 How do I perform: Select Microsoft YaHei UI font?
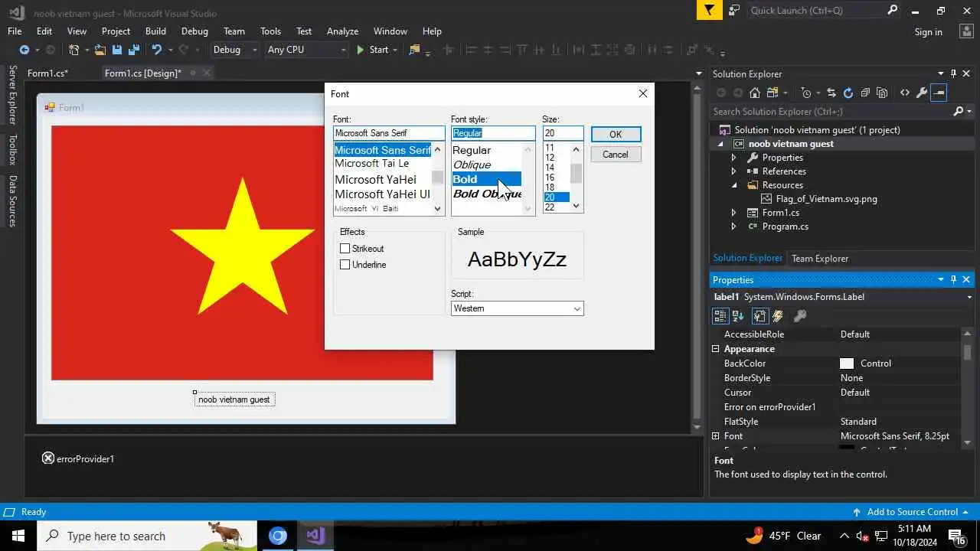click(382, 194)
